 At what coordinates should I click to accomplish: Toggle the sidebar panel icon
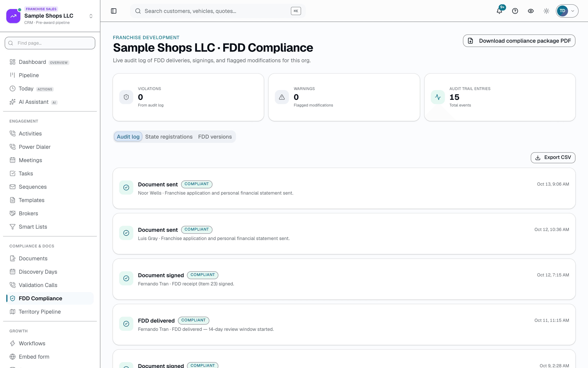(x=114, y=11)
